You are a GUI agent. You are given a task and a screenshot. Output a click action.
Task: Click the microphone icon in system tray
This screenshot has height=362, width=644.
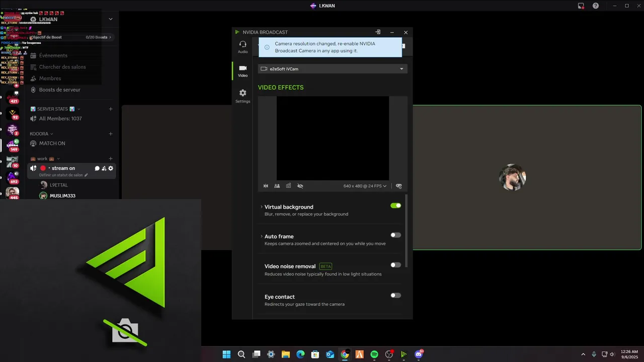point(594,354)
